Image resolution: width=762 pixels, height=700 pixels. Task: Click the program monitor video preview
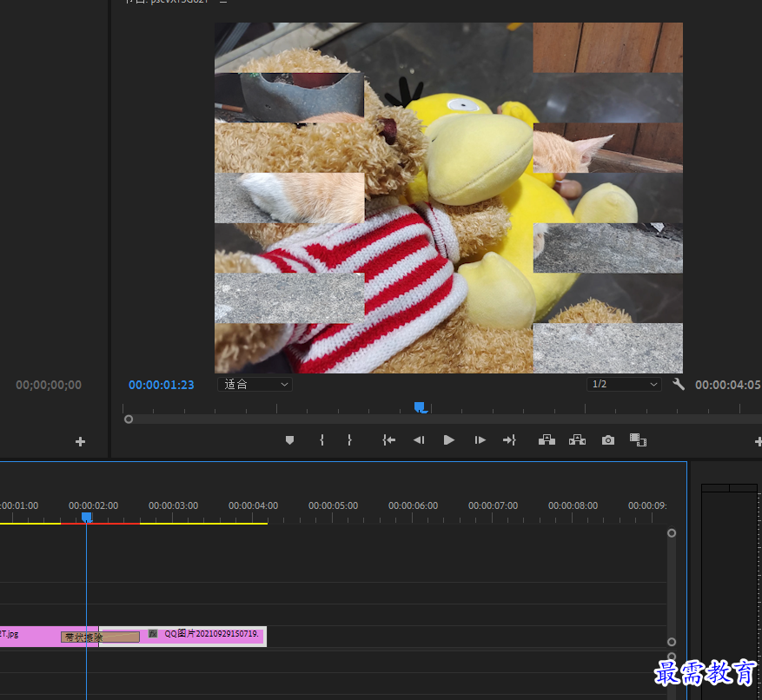448,198
